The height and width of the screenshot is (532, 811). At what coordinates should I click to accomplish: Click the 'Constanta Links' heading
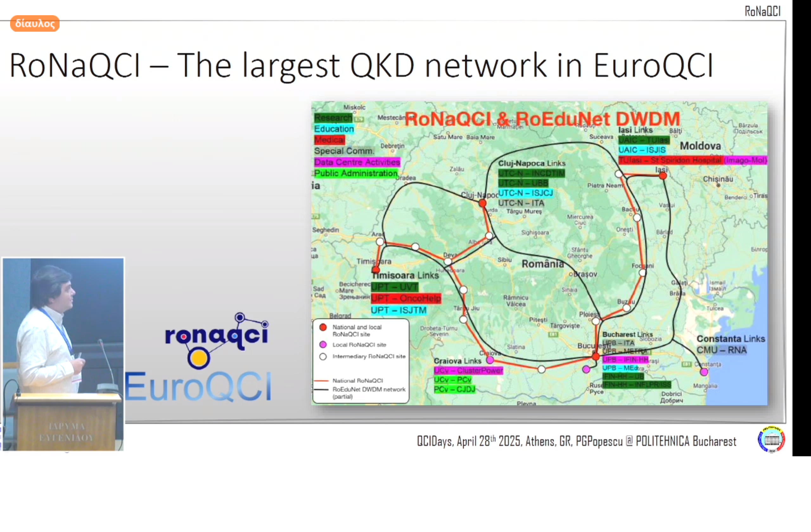coord(731,339)
